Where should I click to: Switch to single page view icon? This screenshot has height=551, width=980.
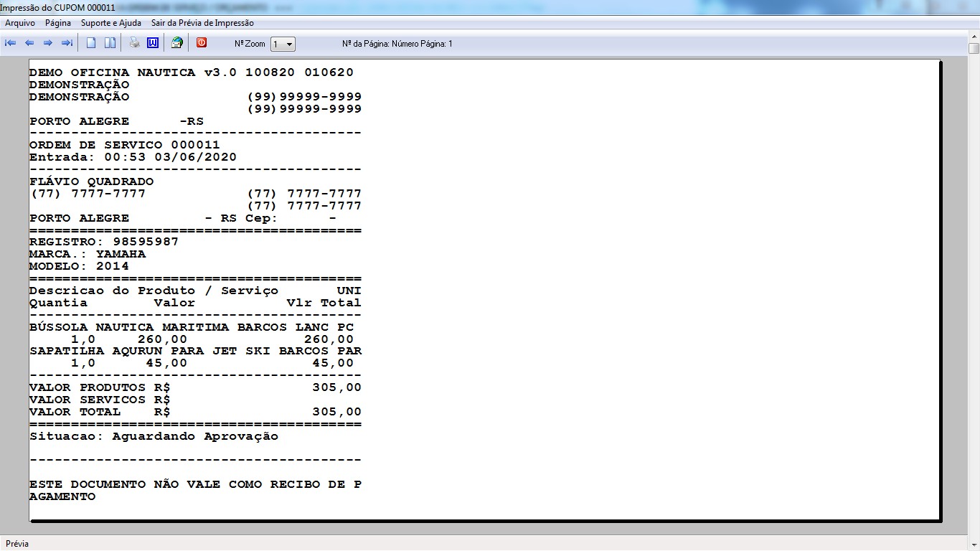point(91,43)
